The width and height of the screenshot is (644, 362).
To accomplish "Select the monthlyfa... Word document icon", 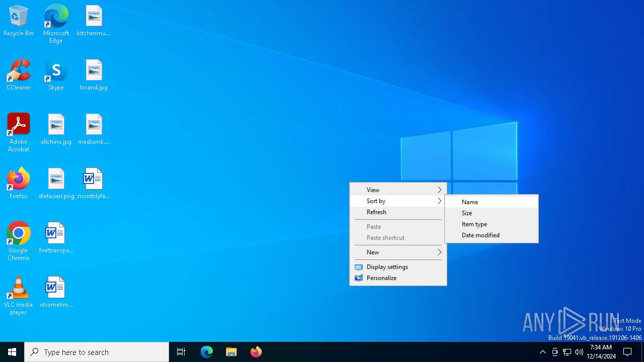I will coord(94,184).
